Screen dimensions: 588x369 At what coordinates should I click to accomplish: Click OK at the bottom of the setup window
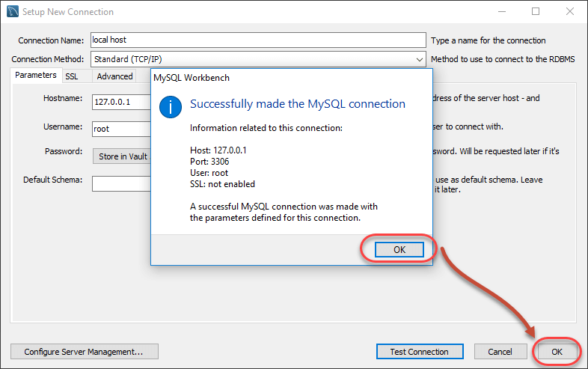click(557, 351)
